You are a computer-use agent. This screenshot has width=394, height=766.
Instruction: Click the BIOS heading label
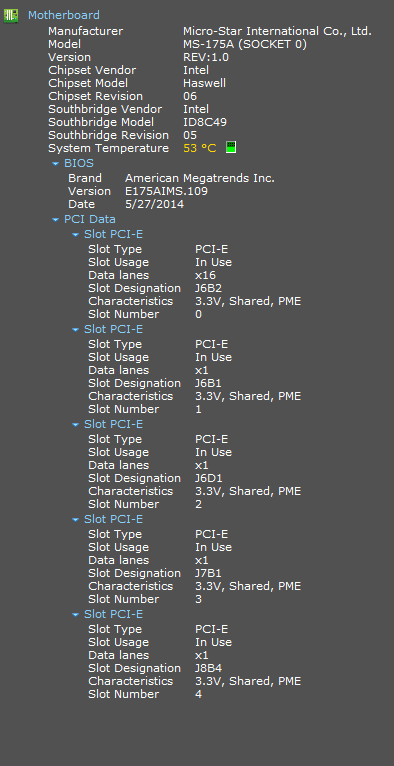click(79, 163)
